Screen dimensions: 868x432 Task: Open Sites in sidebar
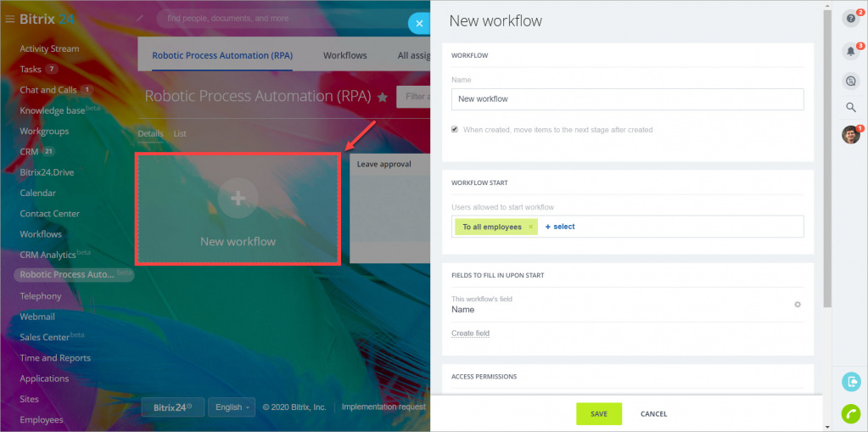click(x=30, y=399)
